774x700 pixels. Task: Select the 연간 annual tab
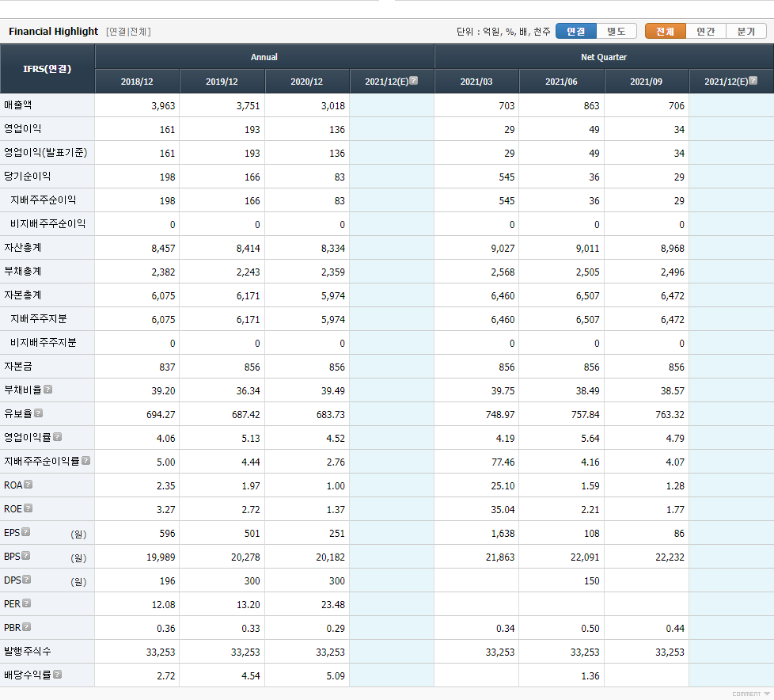706,31
